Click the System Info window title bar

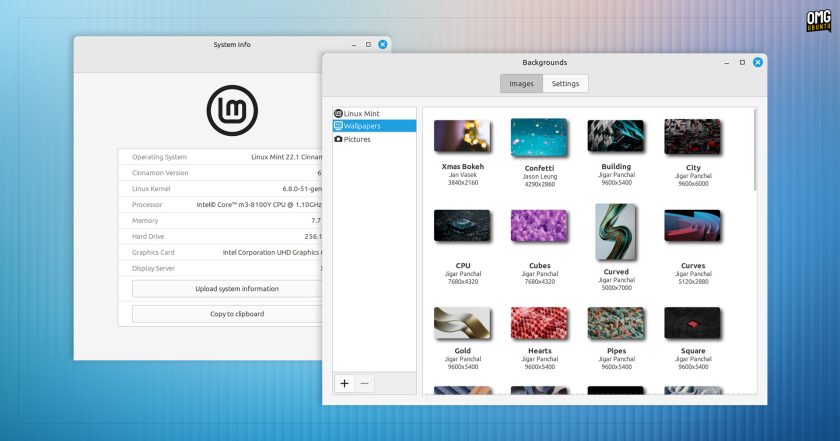pos(232,44)
